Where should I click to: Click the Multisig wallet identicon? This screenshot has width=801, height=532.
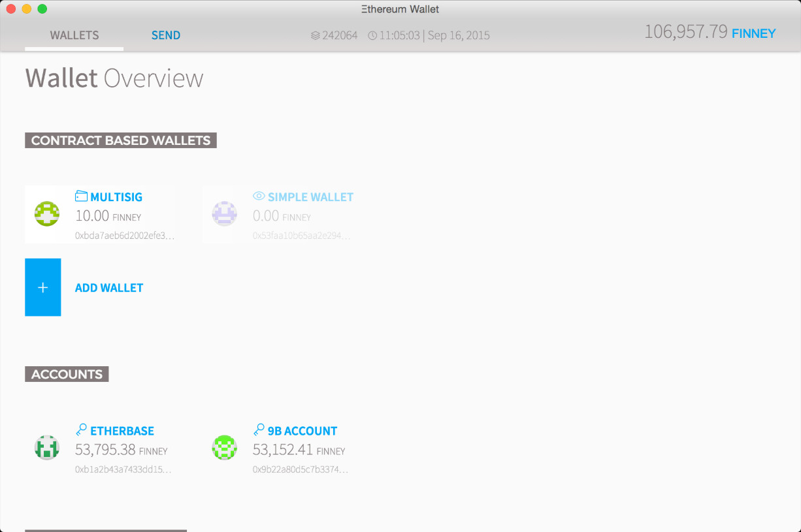(47, 214)
